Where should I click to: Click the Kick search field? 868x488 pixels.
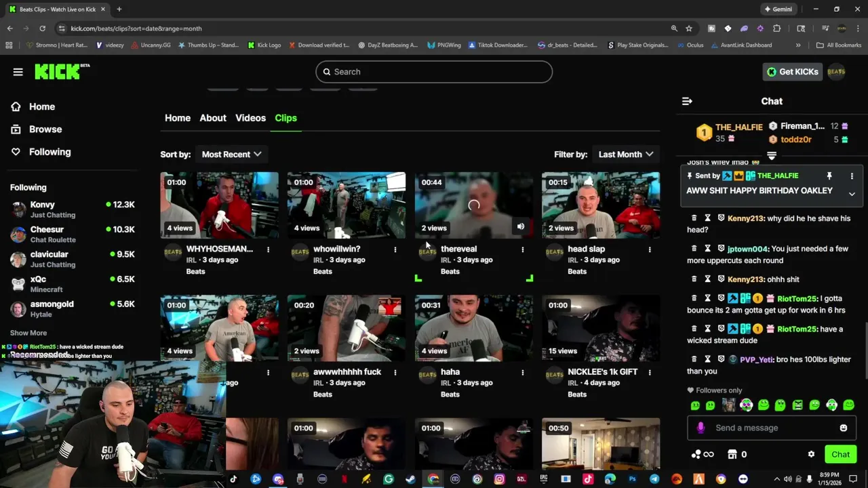coord(434,72)
